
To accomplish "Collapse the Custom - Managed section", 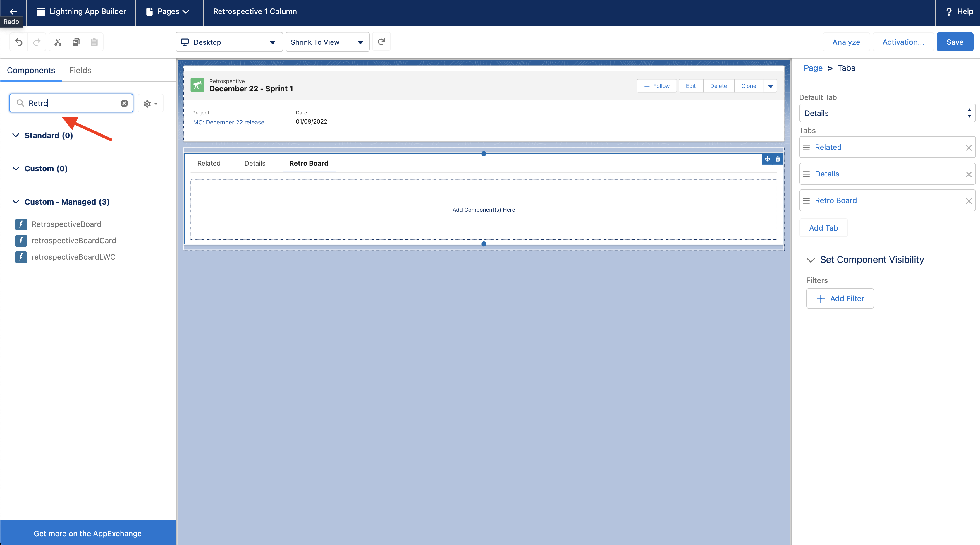I will pos(16,202).
